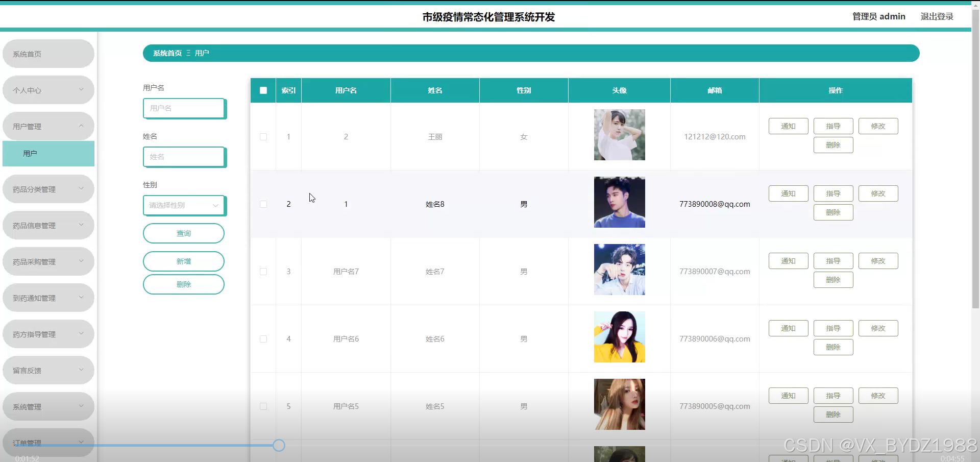
Task: Click the 管理员 admin label
Action: click(x=879, y=16)
